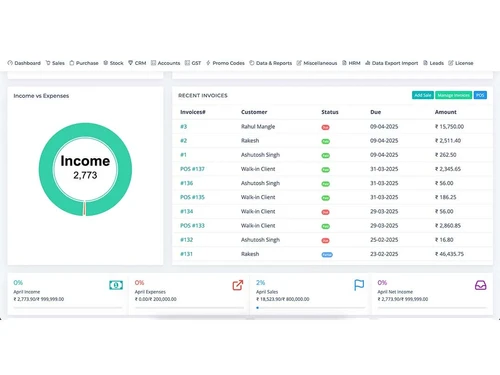500x375 pixels.
Task: Open invoice #134 link
Action: click(x=187, y=211)
